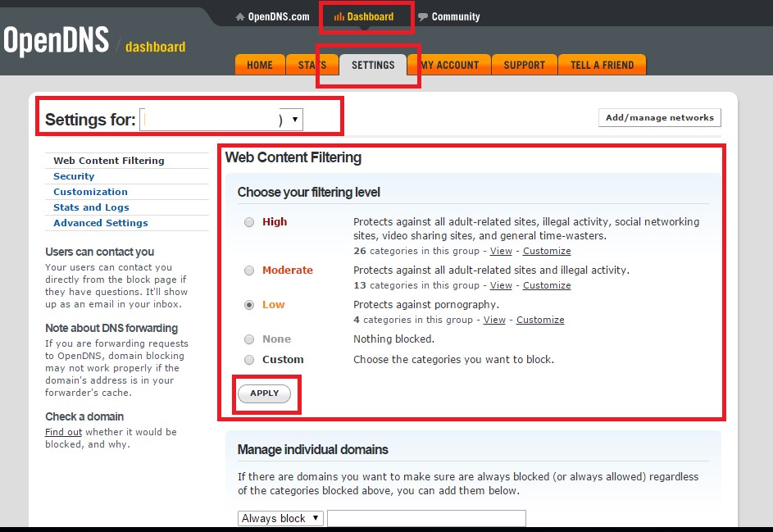
Task: Click the Choose the categories you want text
Action: 453,360
